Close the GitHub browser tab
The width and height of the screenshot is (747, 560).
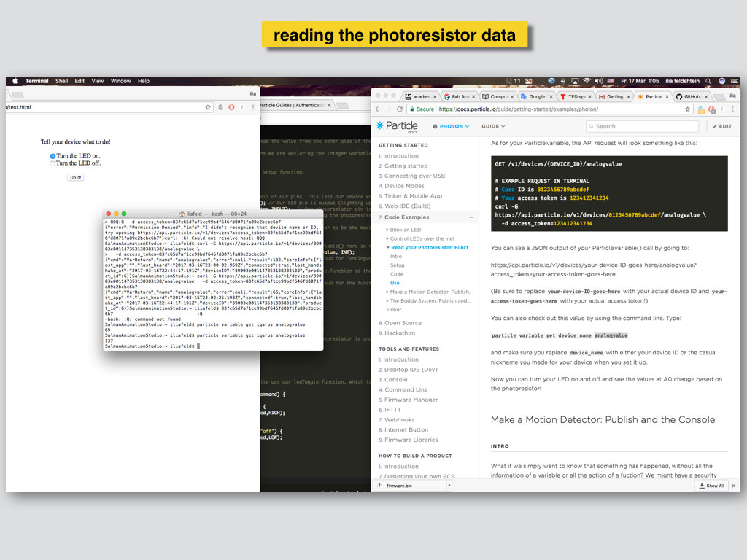[706, 97]
